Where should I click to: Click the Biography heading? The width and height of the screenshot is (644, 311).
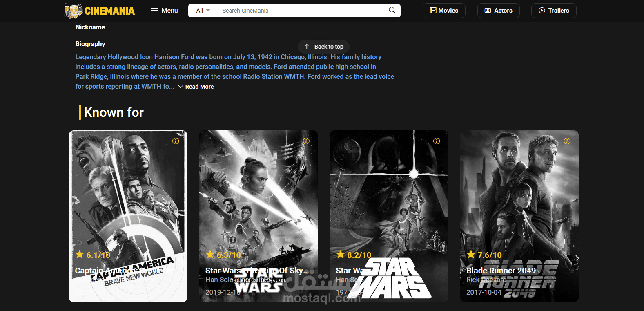click(x=90, y=44)
